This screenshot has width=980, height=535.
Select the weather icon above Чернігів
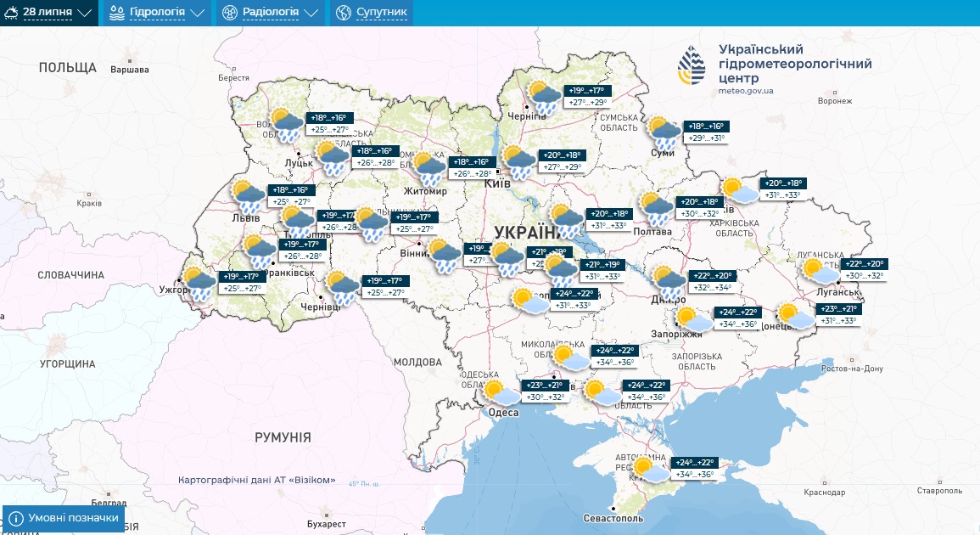[x=544, y=97]
